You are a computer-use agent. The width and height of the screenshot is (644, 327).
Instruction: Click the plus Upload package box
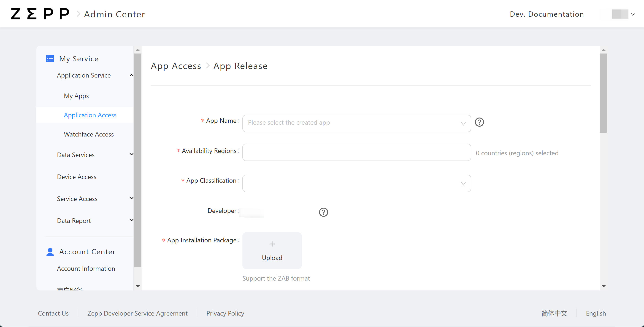point(272,251)
